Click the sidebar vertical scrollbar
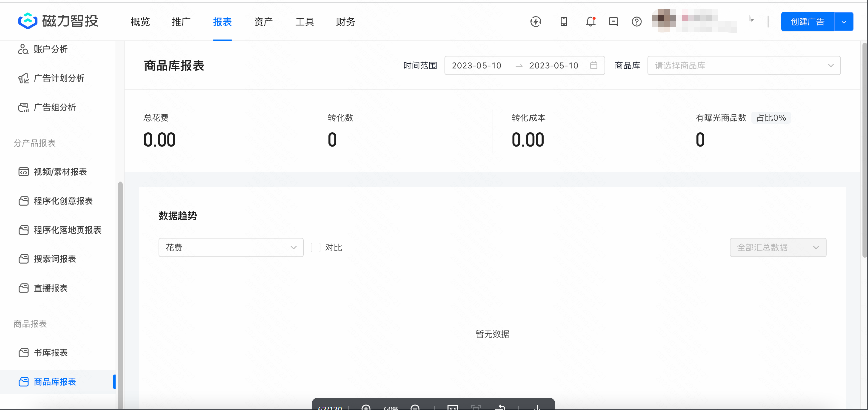The image size is (868, 410). tap(120, 295)
